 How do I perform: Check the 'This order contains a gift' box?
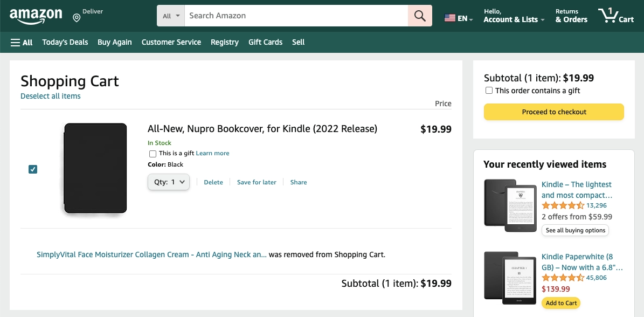coord(489,90)
